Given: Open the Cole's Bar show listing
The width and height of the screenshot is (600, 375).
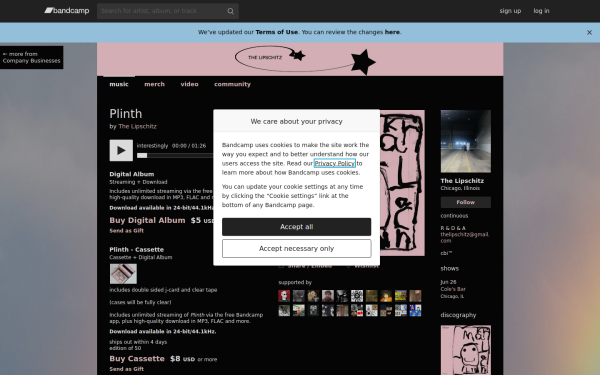Looking at the screenshot, I should point(453,289).
